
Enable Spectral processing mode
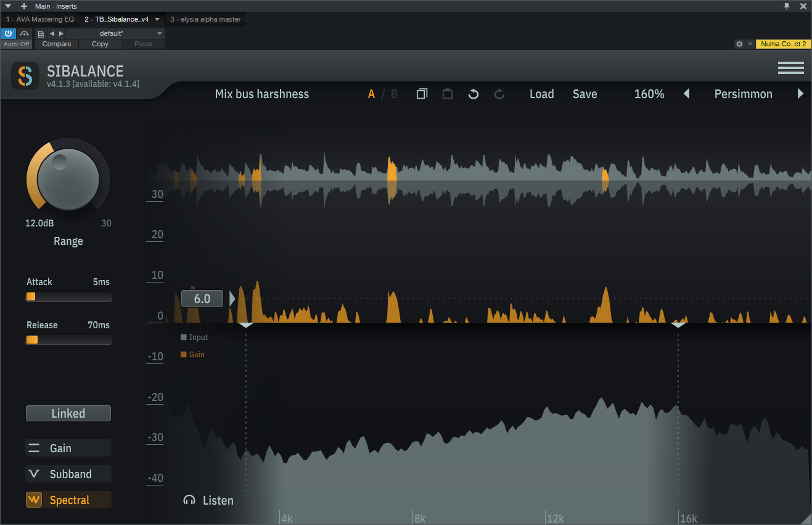pyautogui.click(x=68, y=500)
